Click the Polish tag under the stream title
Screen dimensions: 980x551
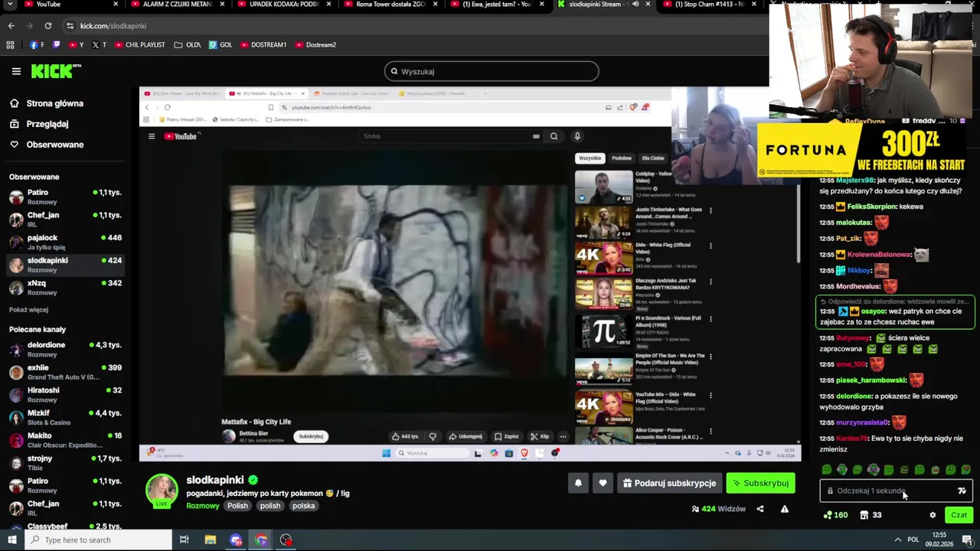237,506
